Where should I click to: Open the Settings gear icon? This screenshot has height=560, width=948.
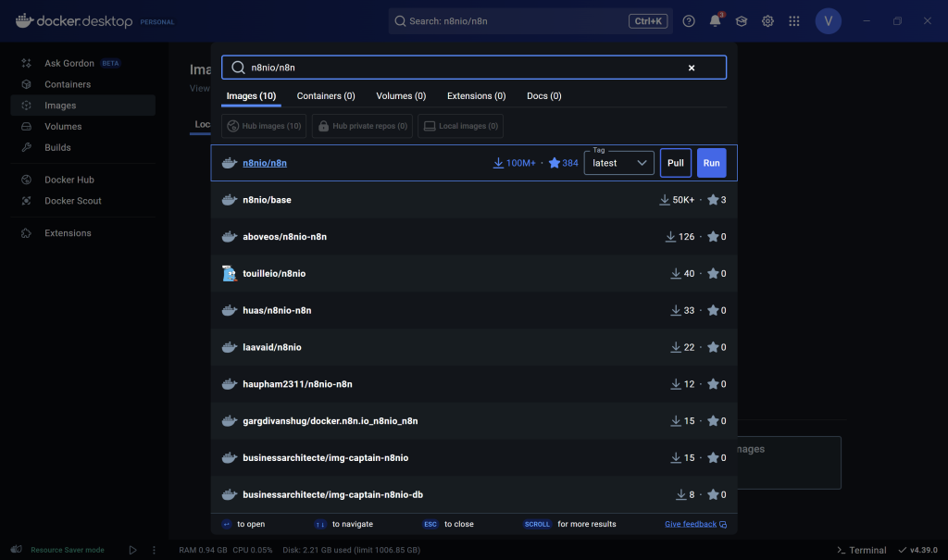[767, 21]
